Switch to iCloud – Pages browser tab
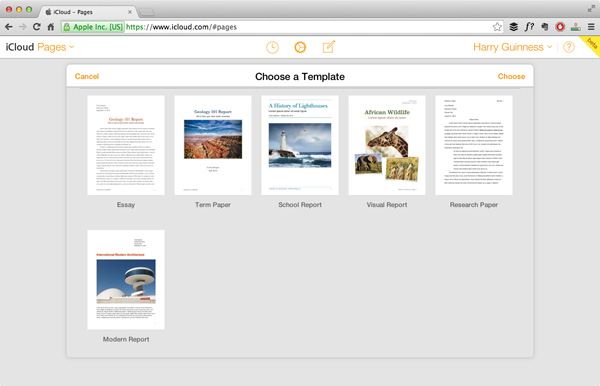The image size is (600, 386). (x=87, y=12)
